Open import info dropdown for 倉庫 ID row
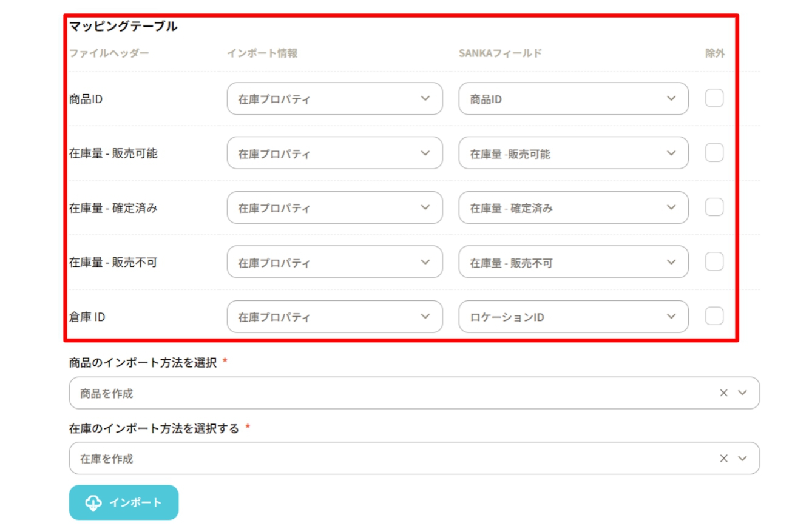The height and width of the screenshot is (526, 812). 334,317
